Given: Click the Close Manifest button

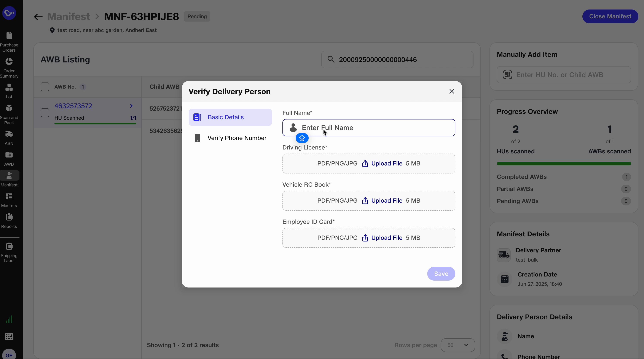Looking at the screenshot, I should pos(610,16).
